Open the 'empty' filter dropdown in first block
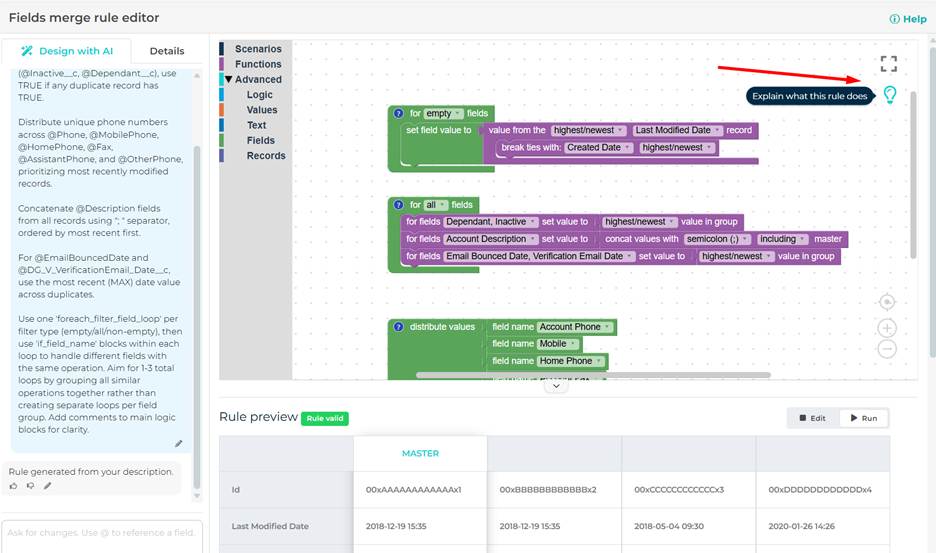The width and height of the screenshot is (936, 553). [x=440, y=114]
